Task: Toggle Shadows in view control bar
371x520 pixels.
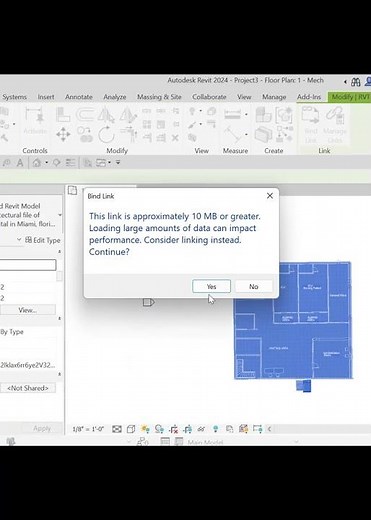Action: tap(159, 429)
